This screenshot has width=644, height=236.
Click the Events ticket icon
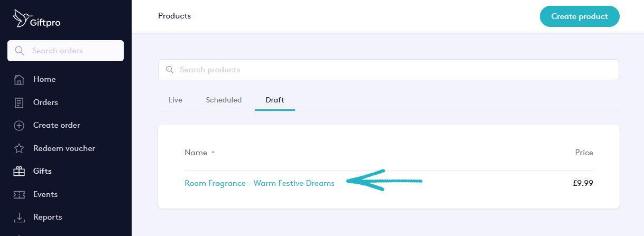point(19,194)
